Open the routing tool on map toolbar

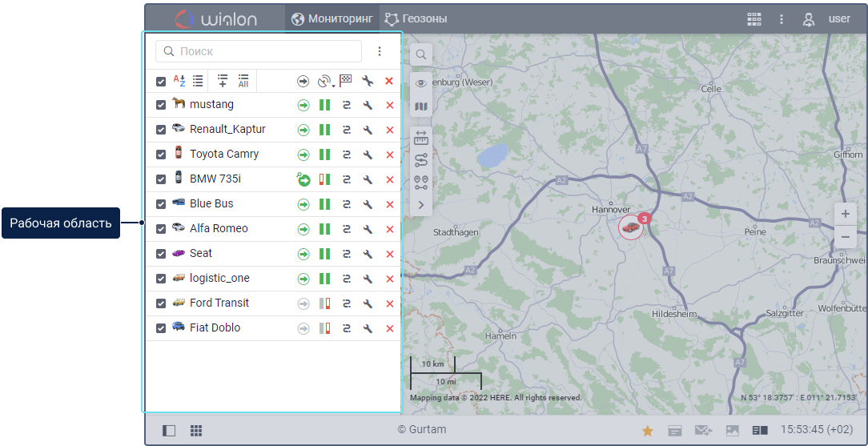click(x=421, y=161)
